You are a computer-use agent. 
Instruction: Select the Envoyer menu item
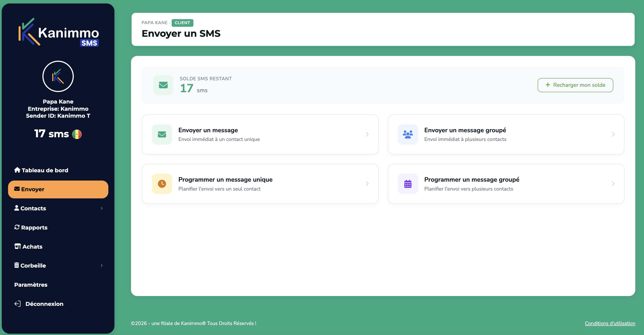click(58, 189)
